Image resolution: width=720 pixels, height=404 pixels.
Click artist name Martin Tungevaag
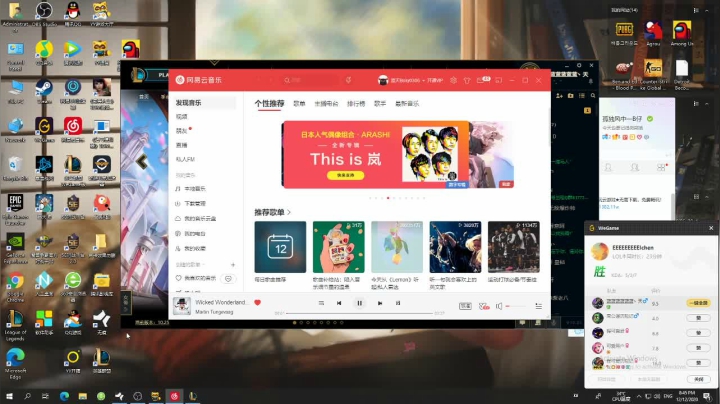214,312
